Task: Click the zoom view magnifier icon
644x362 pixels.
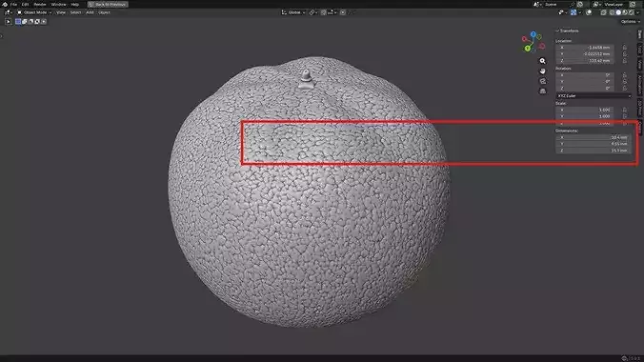Action: [543, 61]
